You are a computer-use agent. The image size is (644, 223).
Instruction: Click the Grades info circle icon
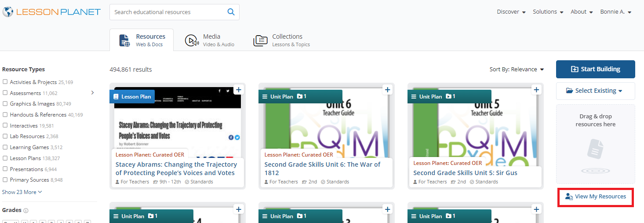tap(26, 211)
